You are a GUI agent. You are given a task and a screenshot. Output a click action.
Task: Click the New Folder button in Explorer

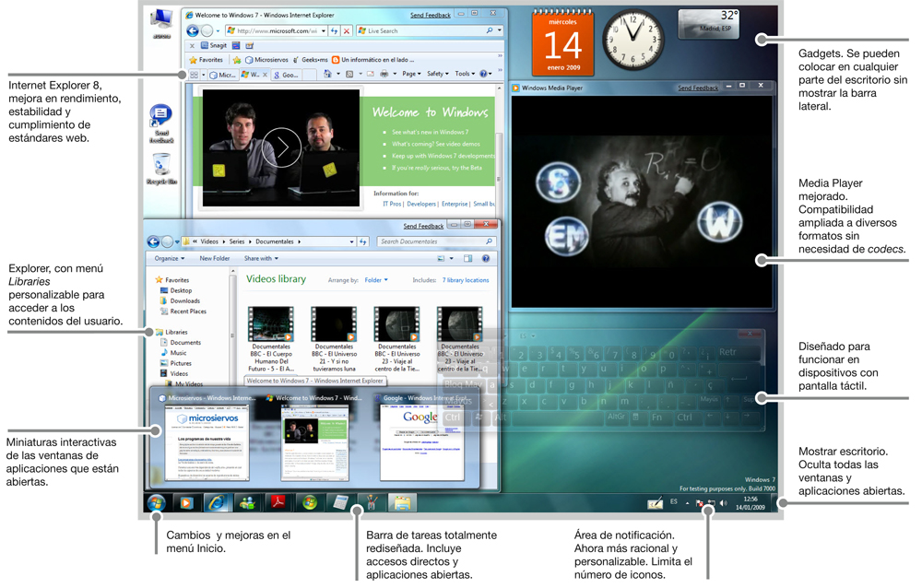[x=215, y=259]
